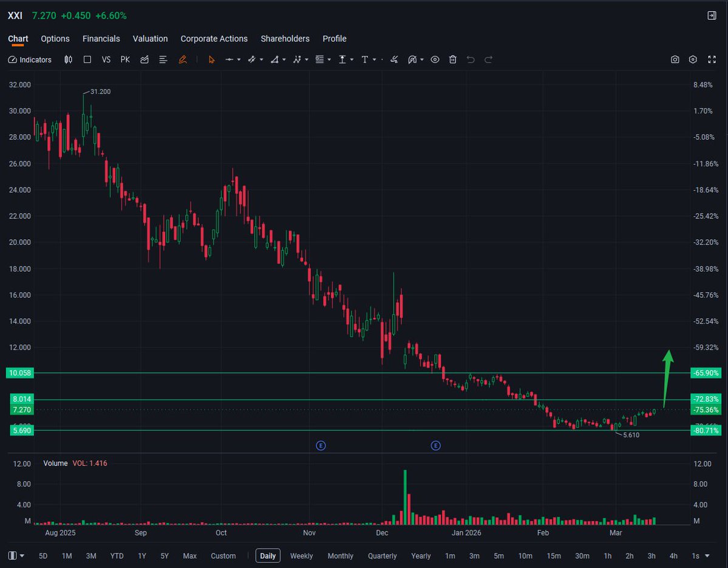The width and height of the screenshot is (728, 568).
Task: Select the Fibonacci retracement tool
Action: [319, 59]
